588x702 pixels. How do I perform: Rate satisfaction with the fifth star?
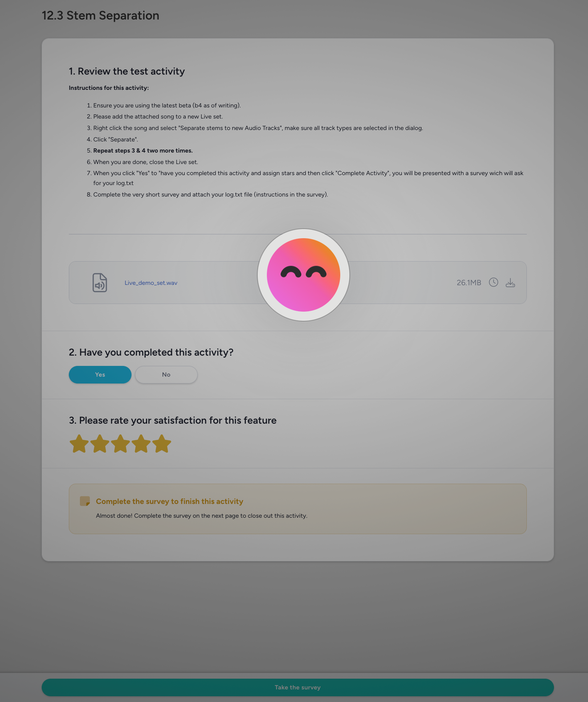tap(162, 444)
